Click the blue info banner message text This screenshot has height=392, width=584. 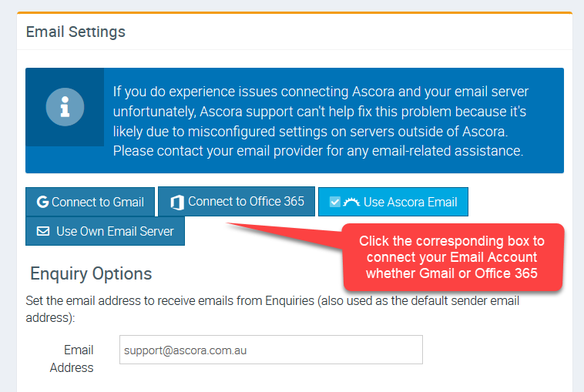320,121
